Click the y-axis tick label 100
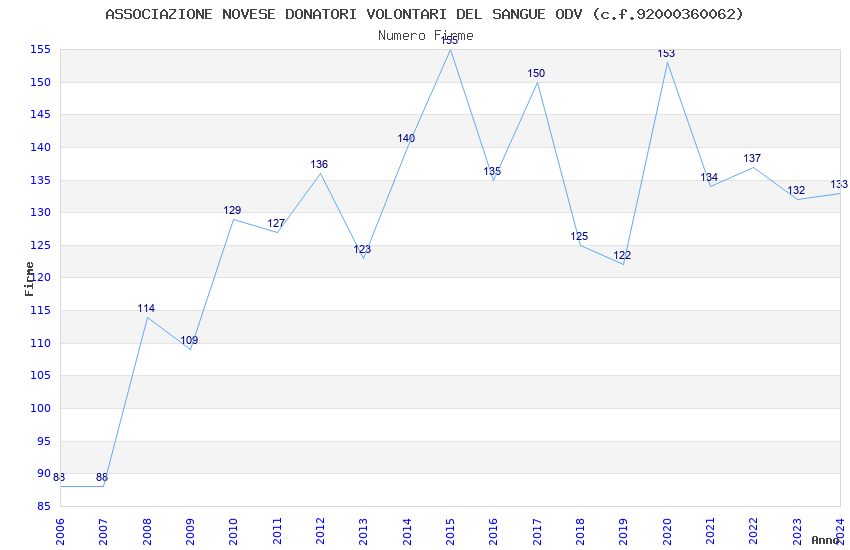Screen dimensions: 850x550 click(40, 409)
